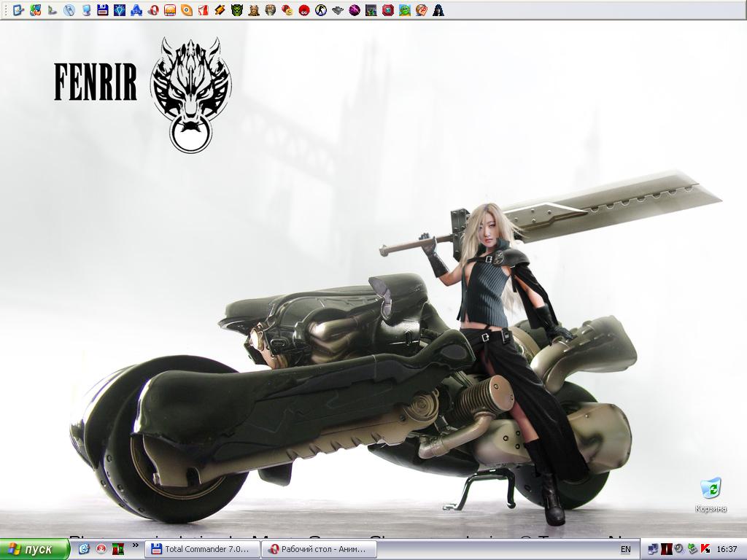Open the orange disc with pencil shortcut
The image size is (747, 560).
tap(422, 9)
